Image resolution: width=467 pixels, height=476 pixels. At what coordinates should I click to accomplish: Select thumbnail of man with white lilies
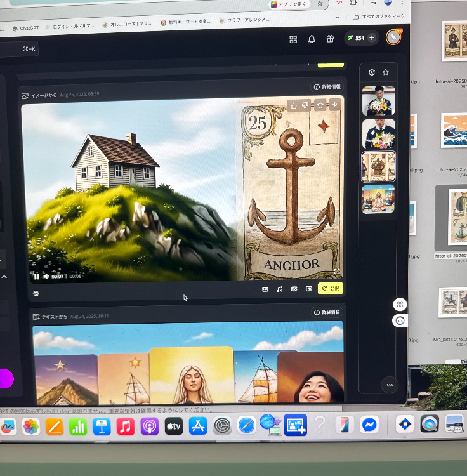coord(379,134)
